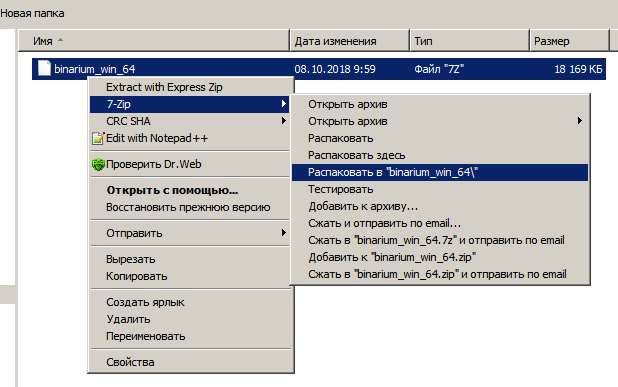Screen dimensions: 618x387
Task: Open the 7-Zip submenu arrow
Action: (x=283, y=104)
